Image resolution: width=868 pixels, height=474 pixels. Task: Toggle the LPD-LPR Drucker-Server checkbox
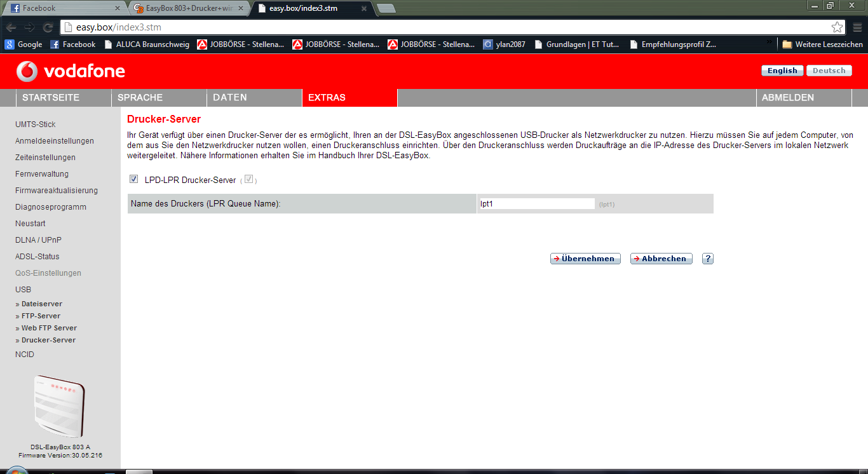coord(133,179)
